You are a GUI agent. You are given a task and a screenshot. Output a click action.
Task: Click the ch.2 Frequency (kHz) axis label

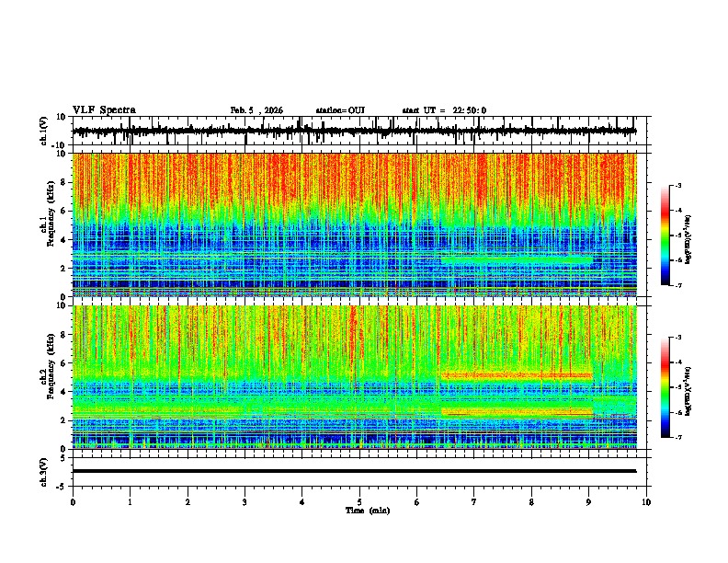pos(50,366)
